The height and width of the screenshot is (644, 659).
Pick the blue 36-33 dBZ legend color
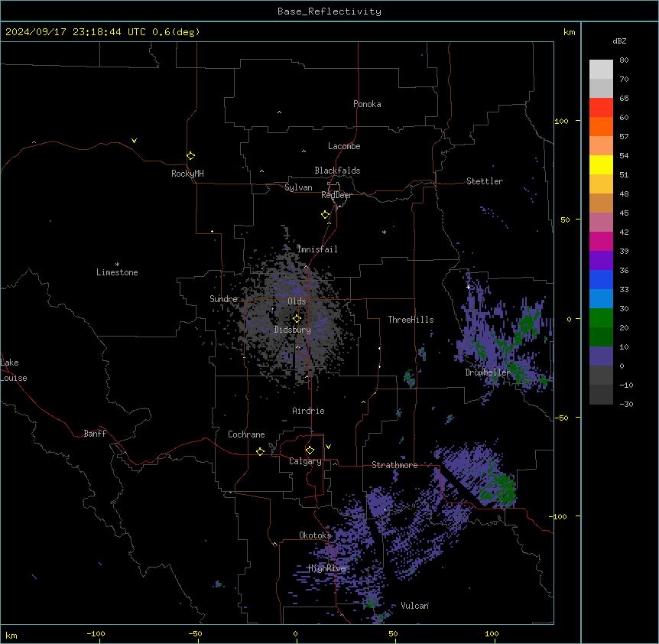pos(601,279)
